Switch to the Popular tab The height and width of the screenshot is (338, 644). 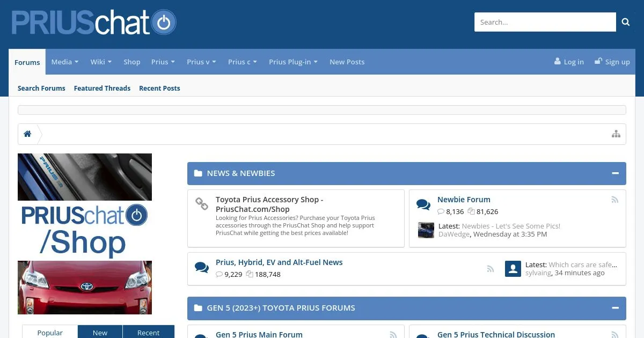(50, 332)
